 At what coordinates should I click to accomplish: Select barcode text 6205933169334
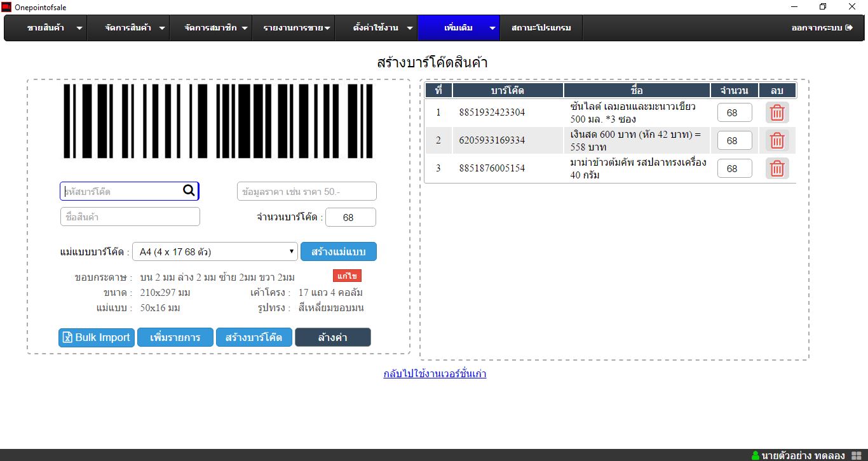click(492, 140)
